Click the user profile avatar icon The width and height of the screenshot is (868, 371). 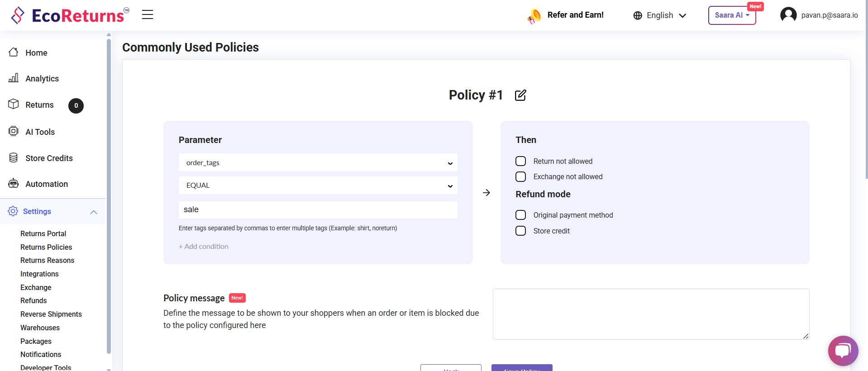[x=788, y=15]
